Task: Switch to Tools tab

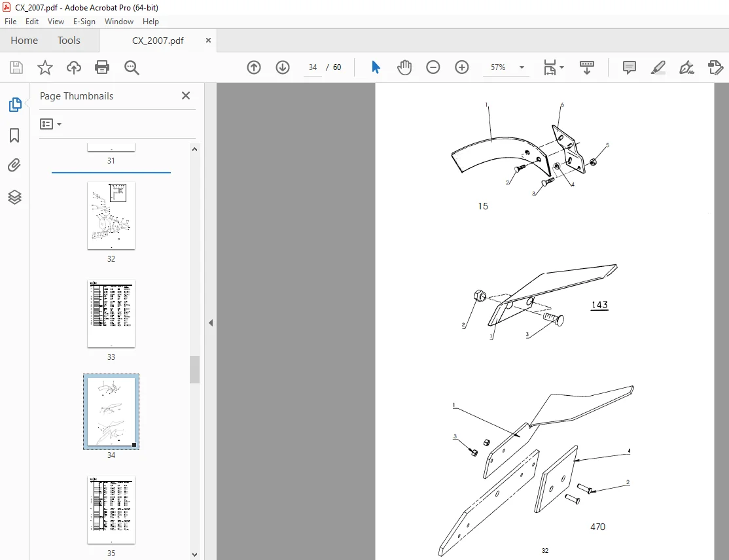Action: tap(69, 41)
